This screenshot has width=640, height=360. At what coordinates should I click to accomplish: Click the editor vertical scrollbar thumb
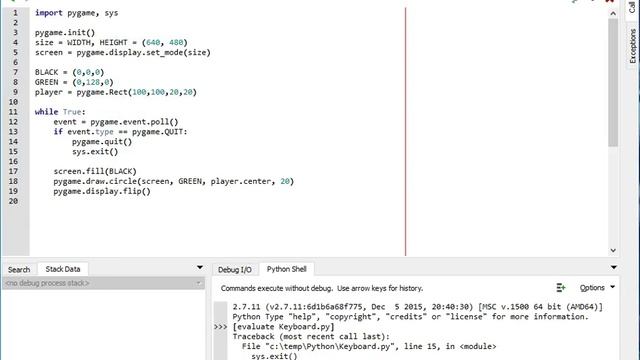(613, 82)
